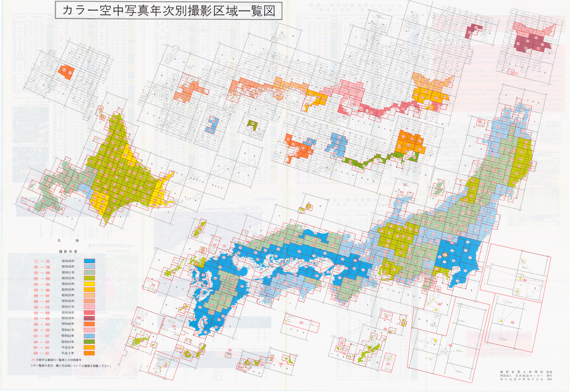This screenshot has height=392, width=570.
Task: Select the maroon 昭和59年 legend swatch
Action: (x=89, y=318)
